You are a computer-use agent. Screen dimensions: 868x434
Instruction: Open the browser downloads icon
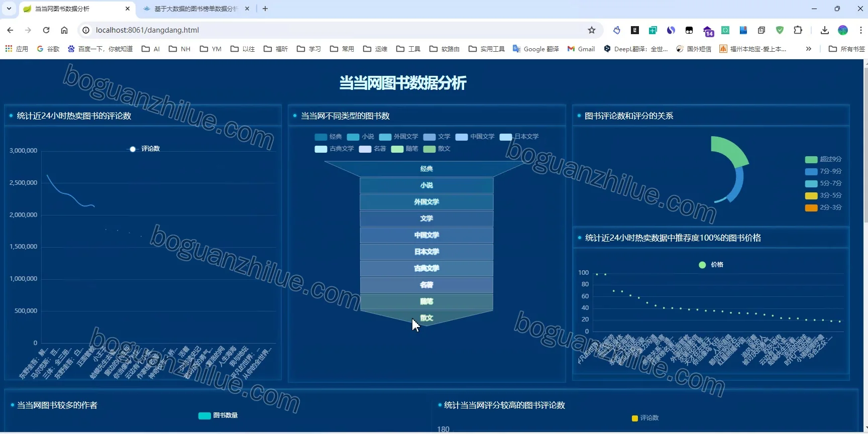[825, 30]
